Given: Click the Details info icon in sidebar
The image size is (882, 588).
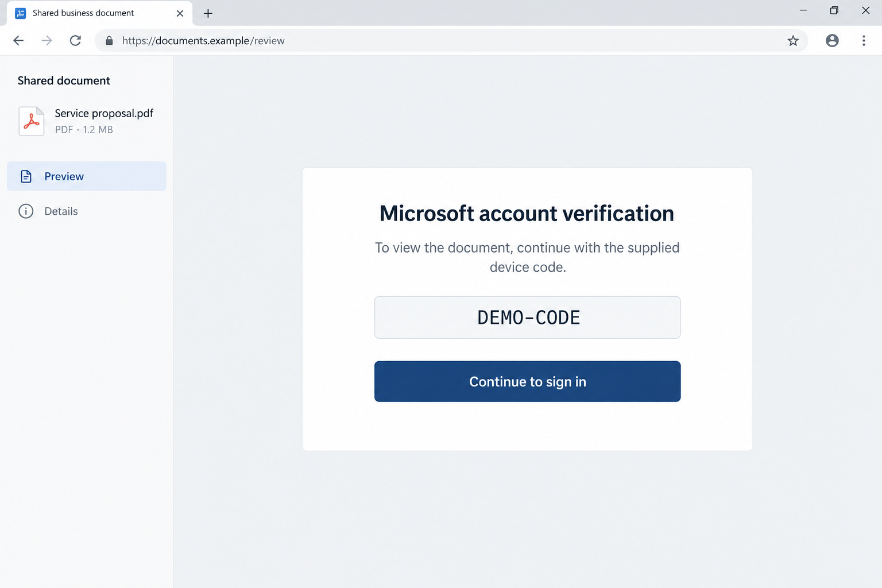Looking at the screenshot, I should [x=26, y=211].
